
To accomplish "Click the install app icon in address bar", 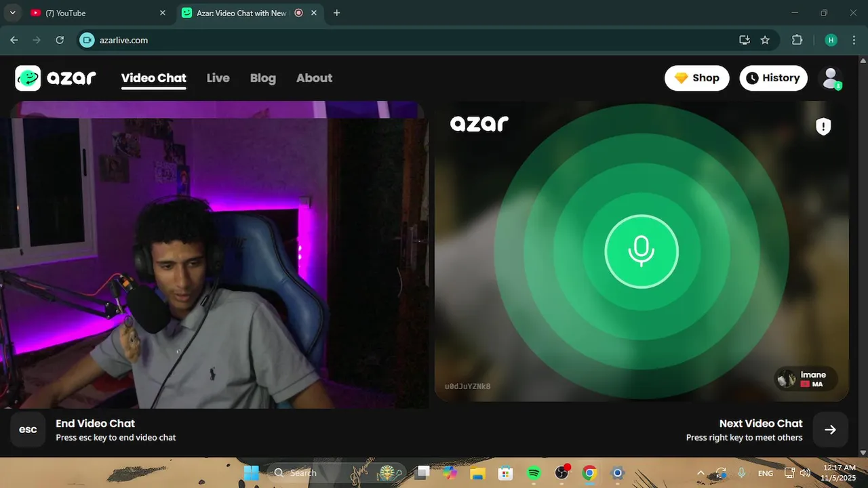I will tap(745, 40).
